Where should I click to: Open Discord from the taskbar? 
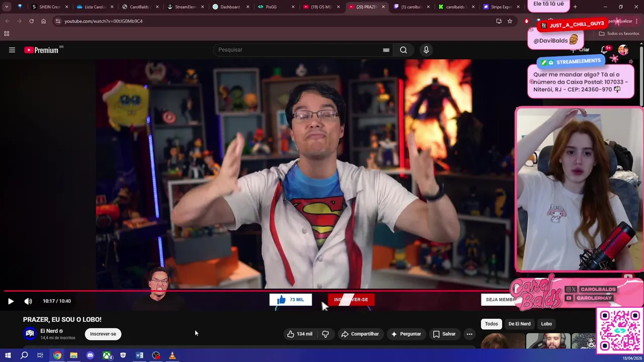(90, 355)
